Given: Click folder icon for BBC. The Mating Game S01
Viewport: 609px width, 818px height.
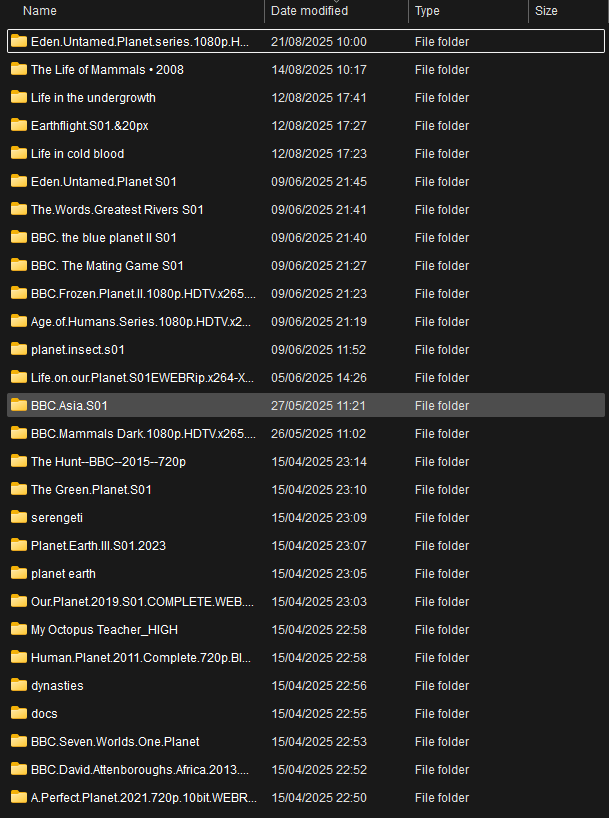Looking at the screenshot, I should click(x=19, y=266).
